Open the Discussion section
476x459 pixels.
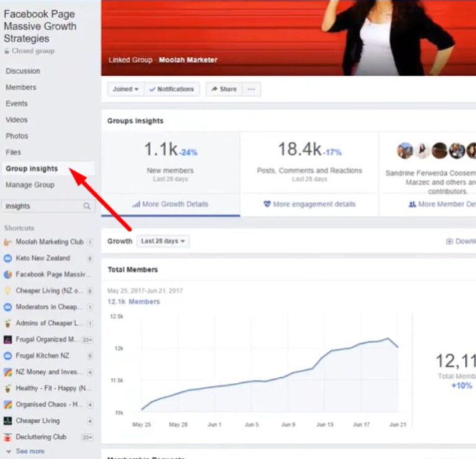pyautogui.click(x=23, y=71)
